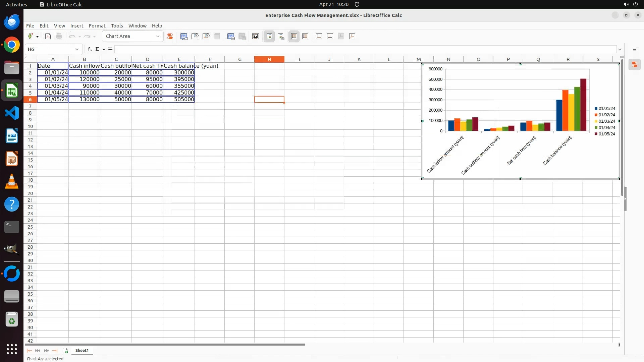The image size is (644, 362).
Task: Click the 01/03/24 legend color swatch
Action: [x=596, y=121]
